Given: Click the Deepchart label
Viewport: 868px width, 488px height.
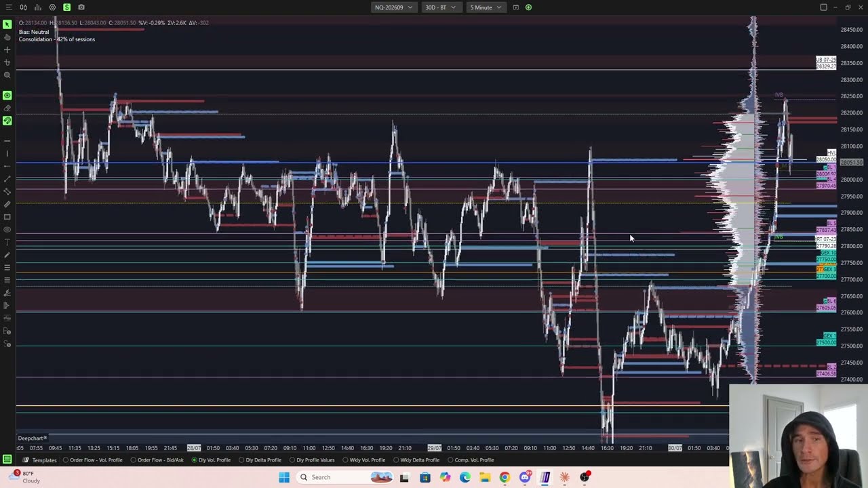Looking at the screenshot, I should tap(33, 439).
